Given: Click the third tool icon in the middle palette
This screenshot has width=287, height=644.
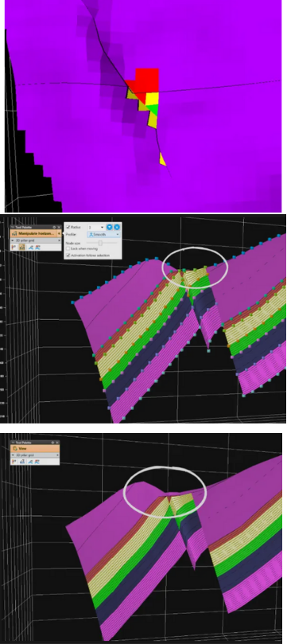Looking at the screenshot, I should coord(31,248).
